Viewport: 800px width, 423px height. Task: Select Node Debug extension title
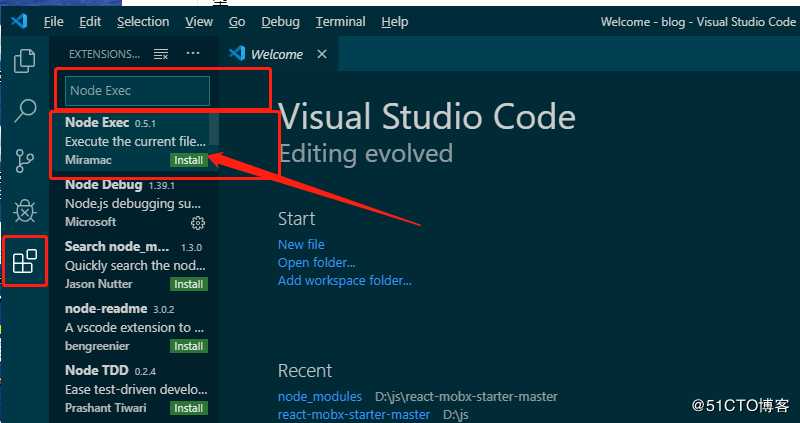click(104, 185)
